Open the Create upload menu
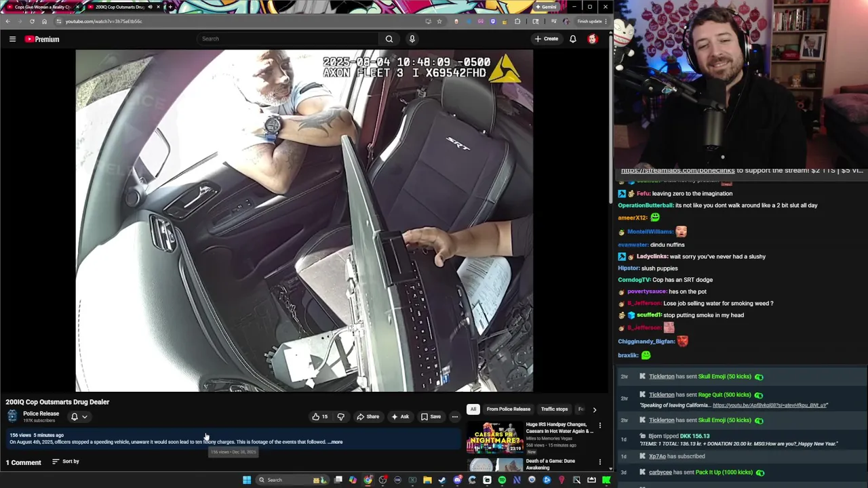This screenshot has width=868, height=488. (546, 39)
